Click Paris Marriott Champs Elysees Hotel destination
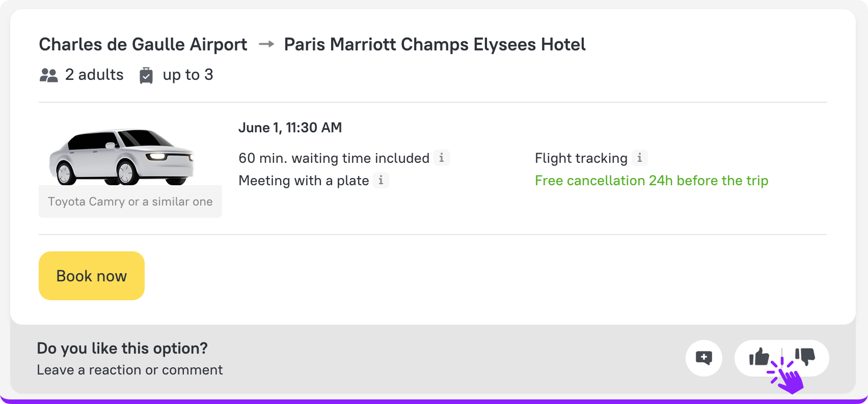Image resolution: width=868 pixels, height=404 pixels. pyautogui.click(x=435, y=45)
